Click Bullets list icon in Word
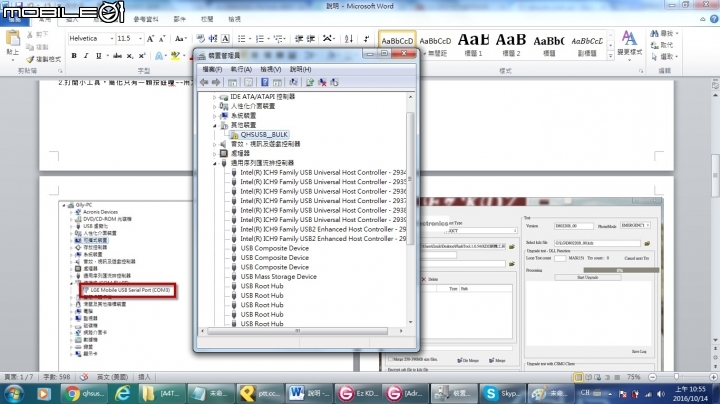The height and width of the screenshot is (404, 720). (x=242, y=39)
